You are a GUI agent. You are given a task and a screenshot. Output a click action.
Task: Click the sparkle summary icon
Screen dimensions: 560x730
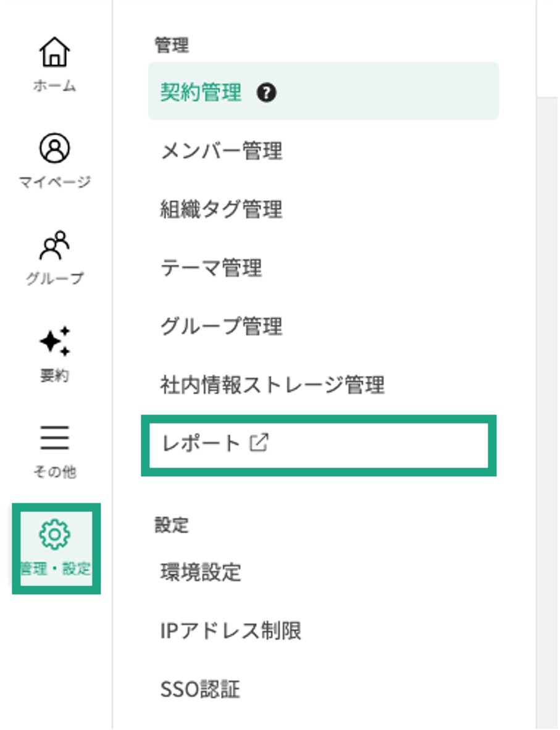coord(54,342)
